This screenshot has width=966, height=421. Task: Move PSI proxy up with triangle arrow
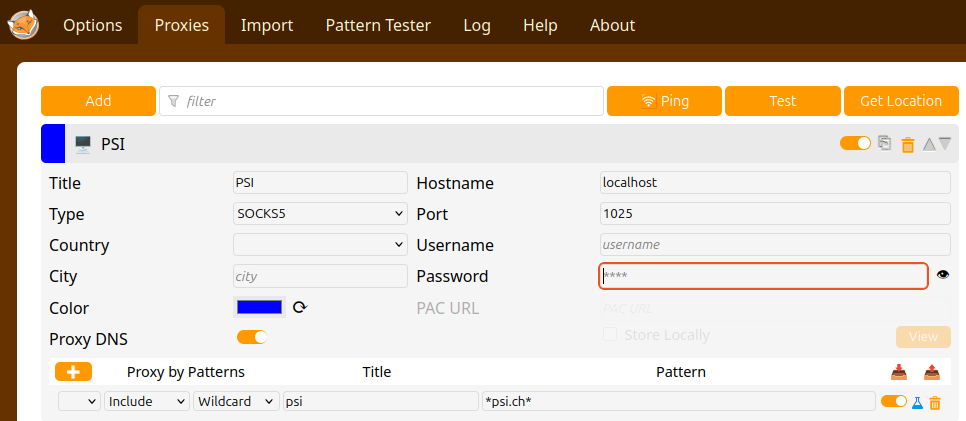coord(929,144)
